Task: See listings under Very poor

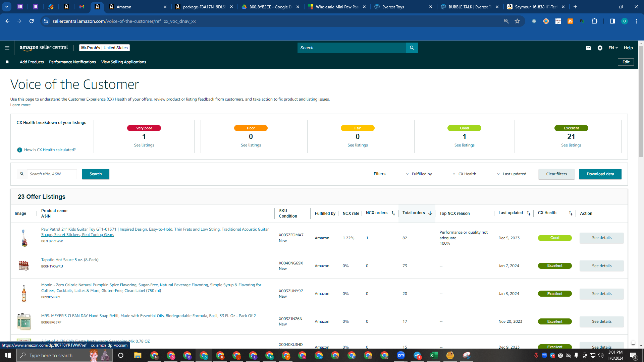Action: pyautogui.click(x=144, y=145)
